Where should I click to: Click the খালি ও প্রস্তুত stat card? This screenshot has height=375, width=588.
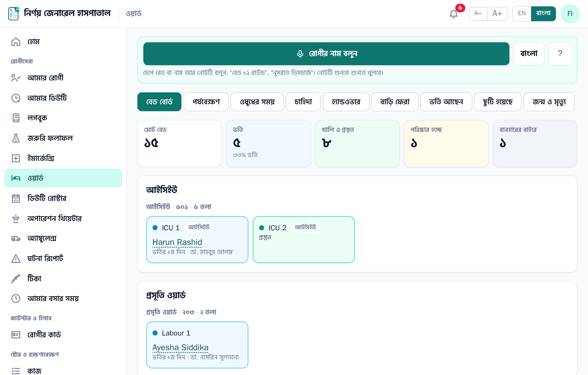(x=357, y=143)
